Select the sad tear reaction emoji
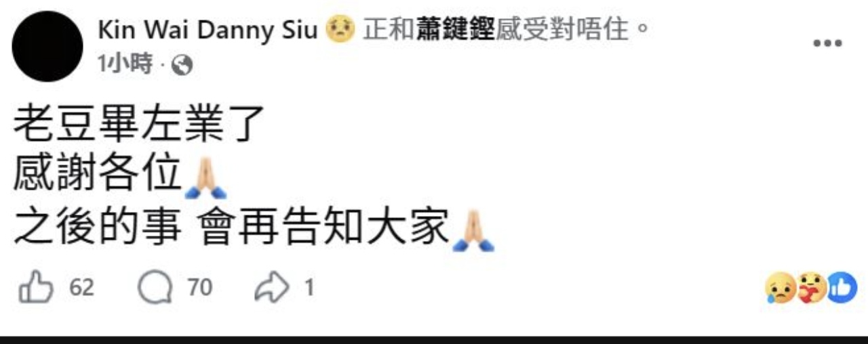 (x=780, y=288)
